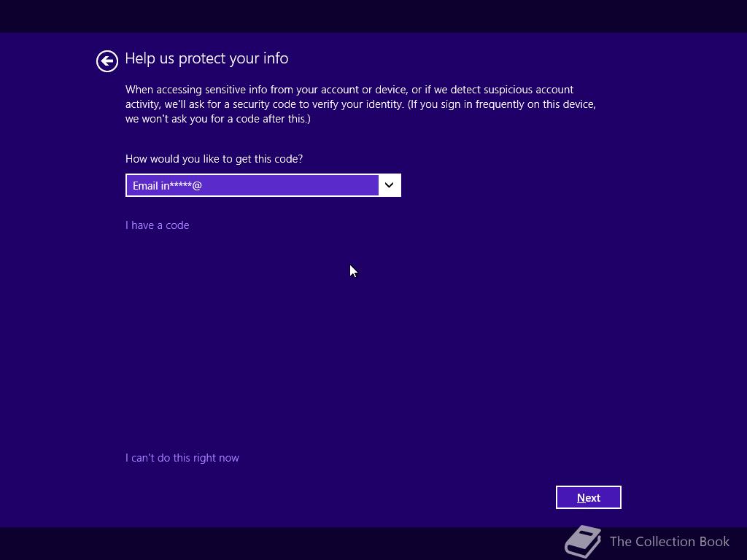
Task: Choose 'I can't do this right now'
Action: 182,458
